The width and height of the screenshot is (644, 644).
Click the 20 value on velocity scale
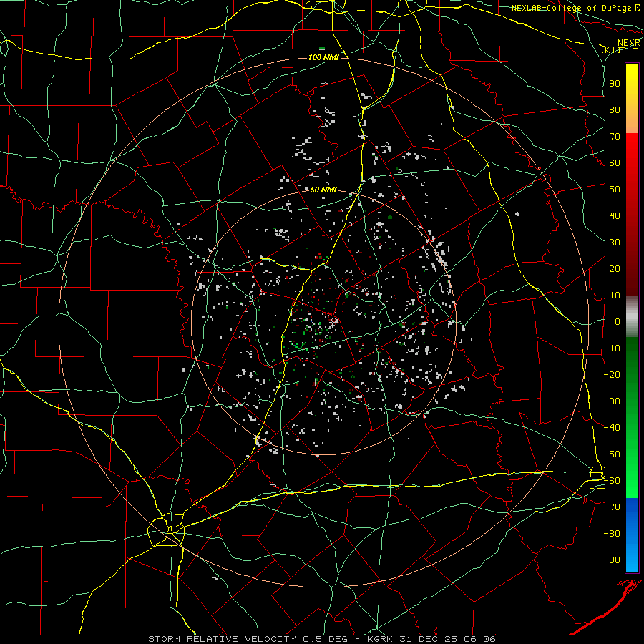click(x=615, y=268)
